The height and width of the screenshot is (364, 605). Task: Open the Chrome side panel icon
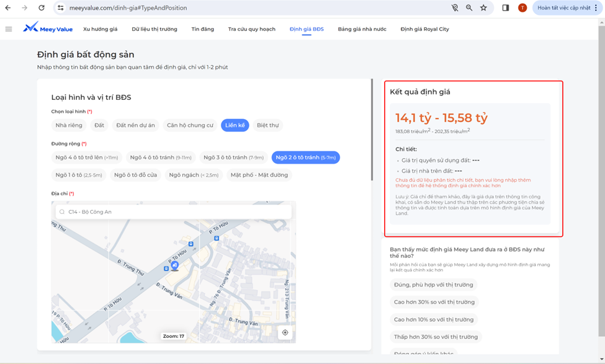506,8
